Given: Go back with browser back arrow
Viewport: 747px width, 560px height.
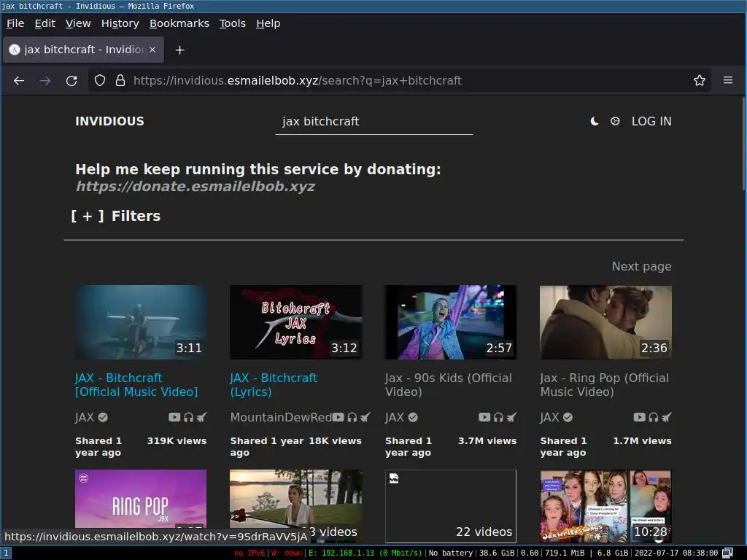Looking at the screenshot, I should pos(19,80).
